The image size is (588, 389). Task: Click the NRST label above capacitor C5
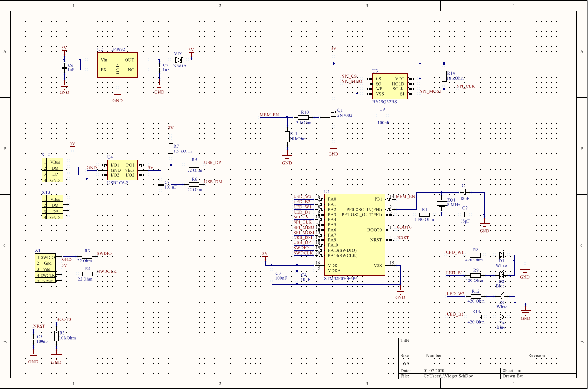[39, 326]
